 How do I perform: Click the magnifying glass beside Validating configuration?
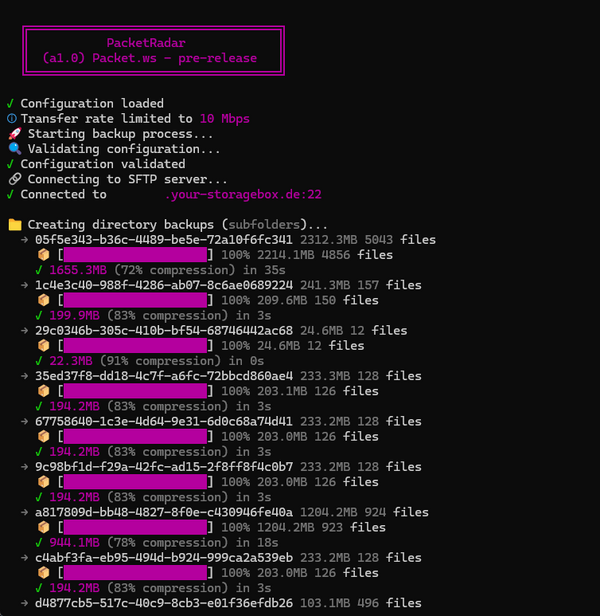(x=15, y=149)
